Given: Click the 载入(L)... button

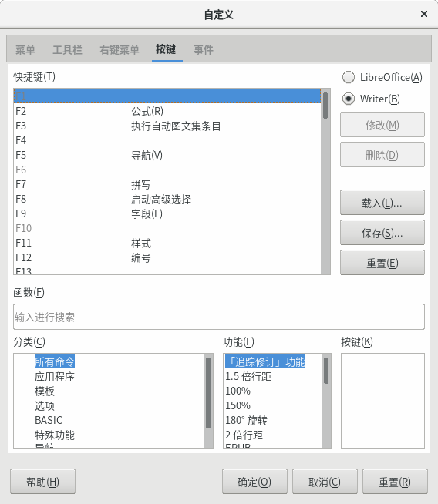Looking at the screenshot, I should [x=382, y=203].
